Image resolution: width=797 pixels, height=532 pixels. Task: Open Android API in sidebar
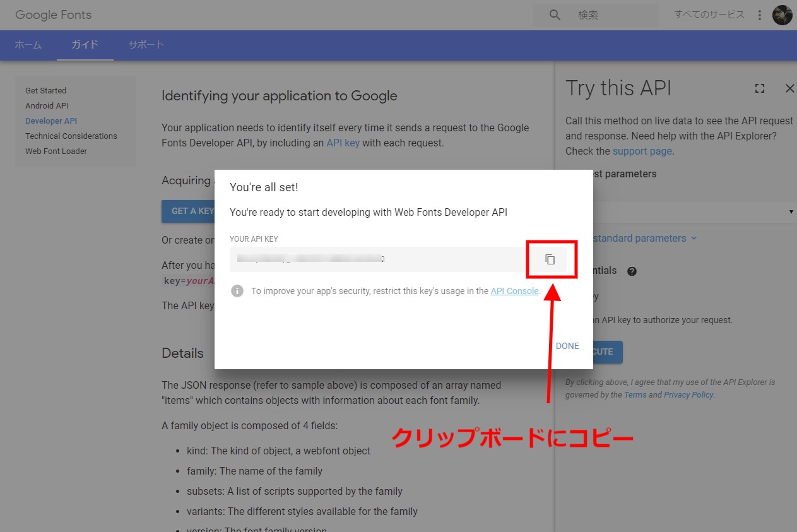[47, 105]
